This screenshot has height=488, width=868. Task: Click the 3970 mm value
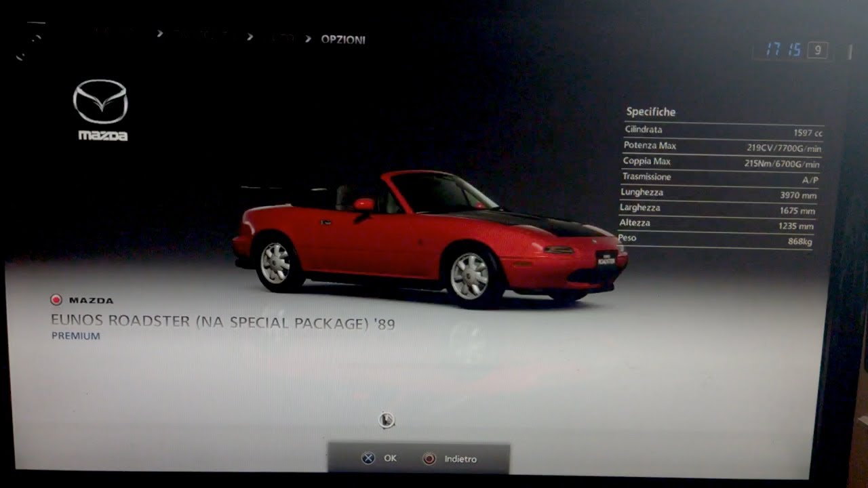pos(799,196)
